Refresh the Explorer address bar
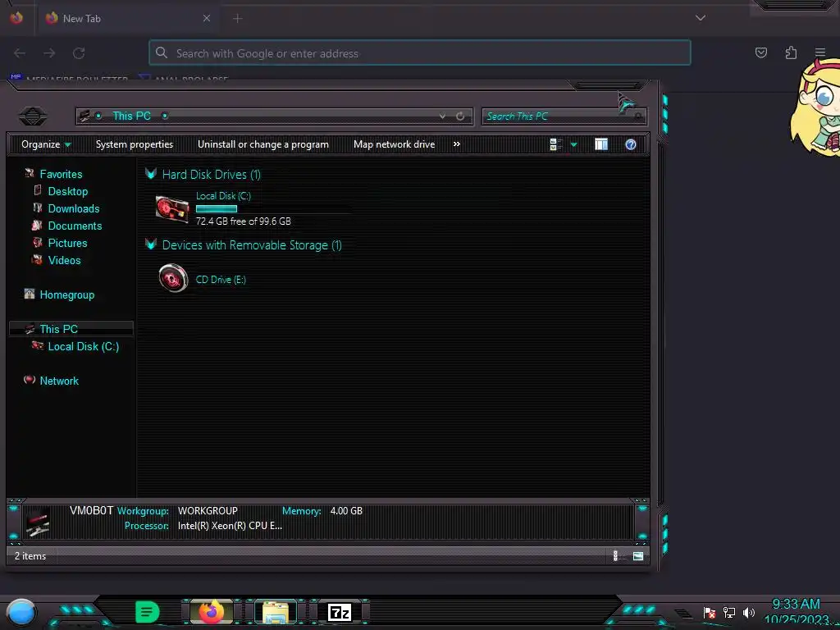 point(460,116)
